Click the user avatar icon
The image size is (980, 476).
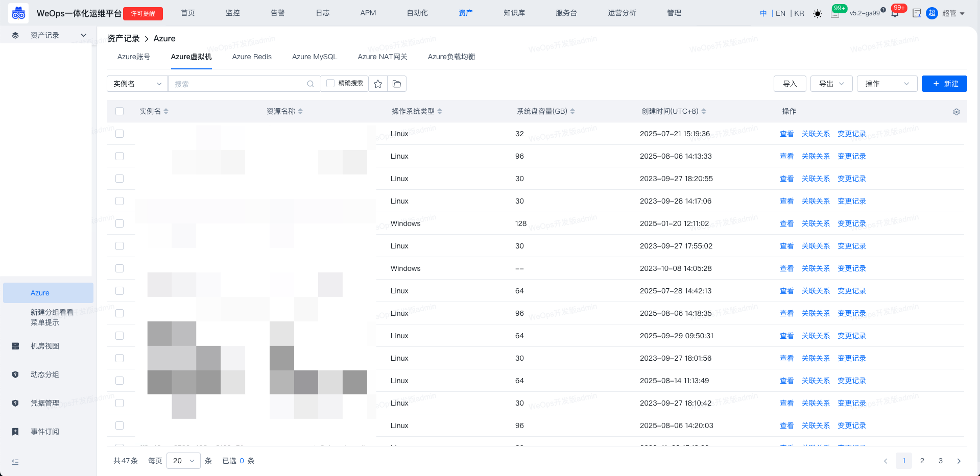click(932, 13)
